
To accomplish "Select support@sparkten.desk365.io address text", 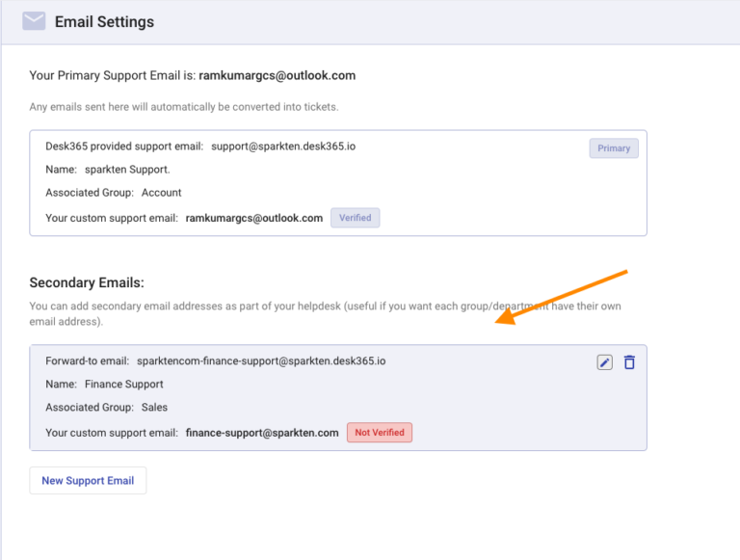I will click(283, 147).
